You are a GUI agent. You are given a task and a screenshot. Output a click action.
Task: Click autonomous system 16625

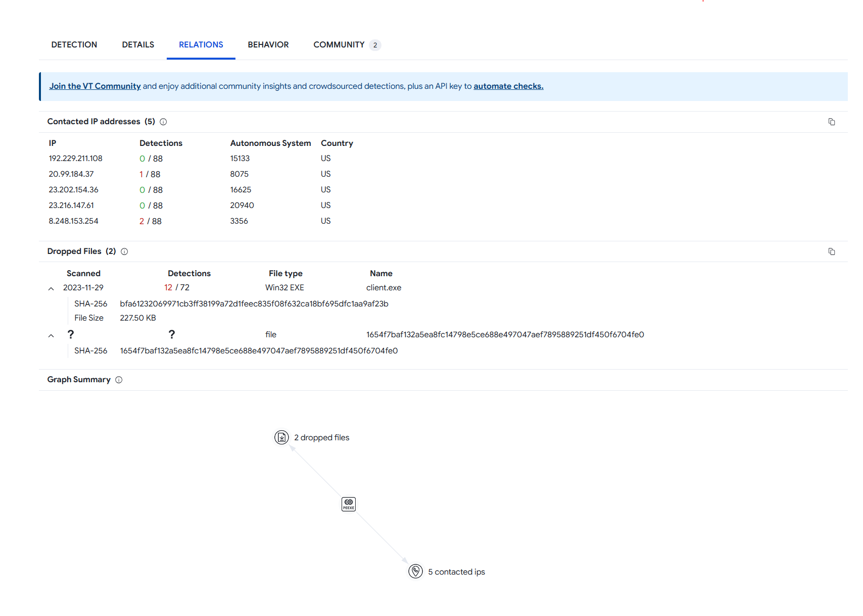(241, 190)
